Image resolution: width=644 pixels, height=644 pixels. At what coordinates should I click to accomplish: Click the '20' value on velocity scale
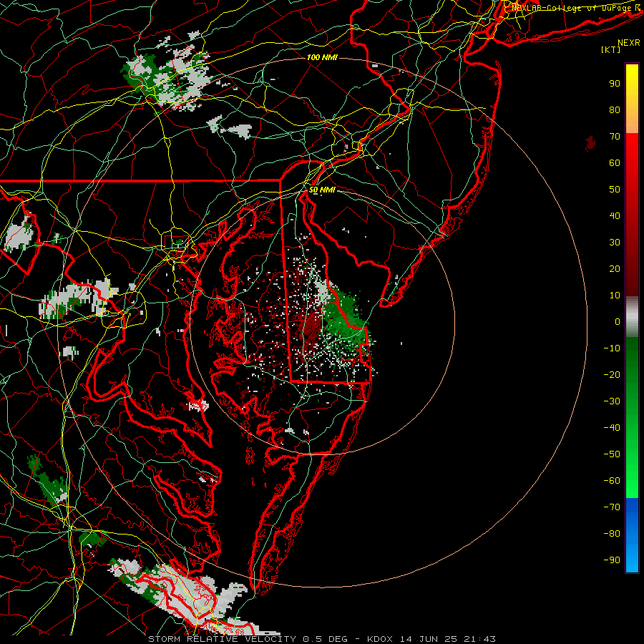click(x=615, y=269)
